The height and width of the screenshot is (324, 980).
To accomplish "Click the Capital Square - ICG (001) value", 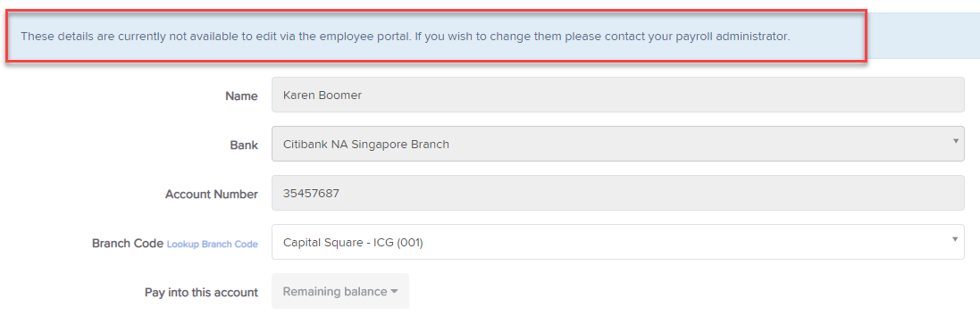I will click(x=353, y=242).
